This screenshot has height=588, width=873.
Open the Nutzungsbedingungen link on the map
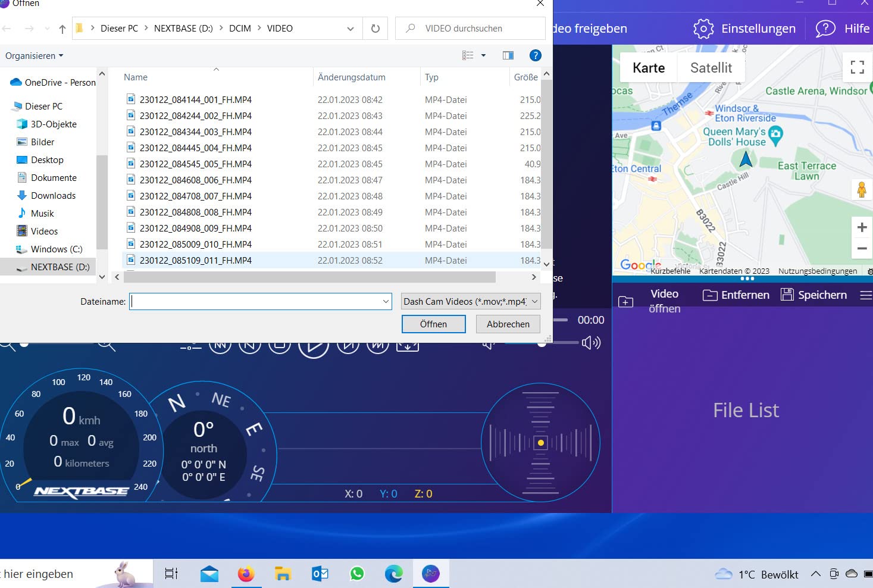pos(818,271)
